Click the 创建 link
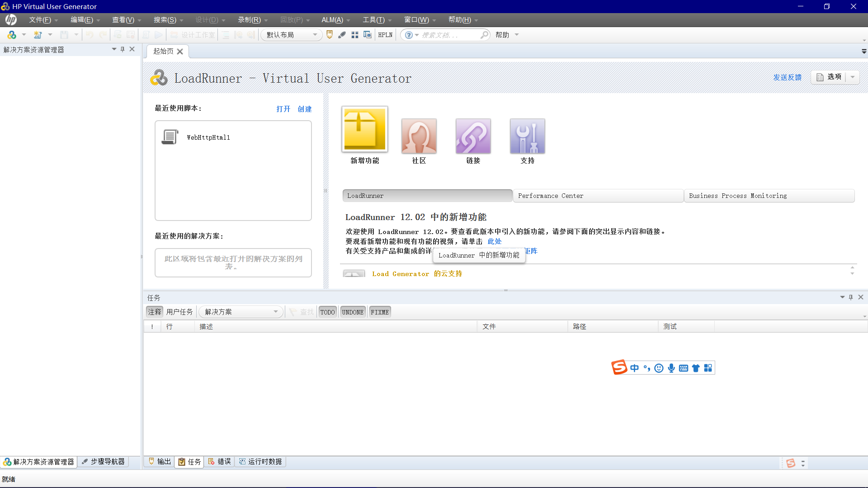Image resolution: width=868 pixels, height=488 pixels. pyautogui.click(x=305, y=109)
